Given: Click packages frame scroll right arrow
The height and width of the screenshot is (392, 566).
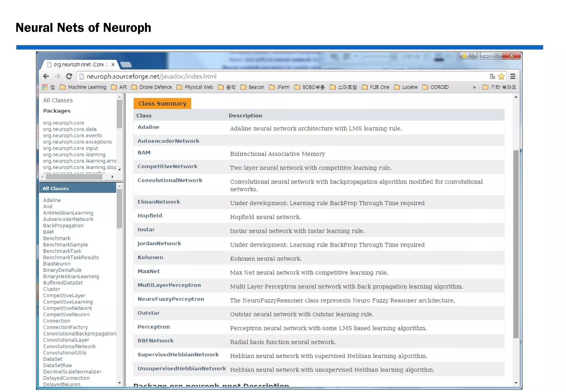Looking at the screenshot, I should pyautogui.click(x=112, y=177).
